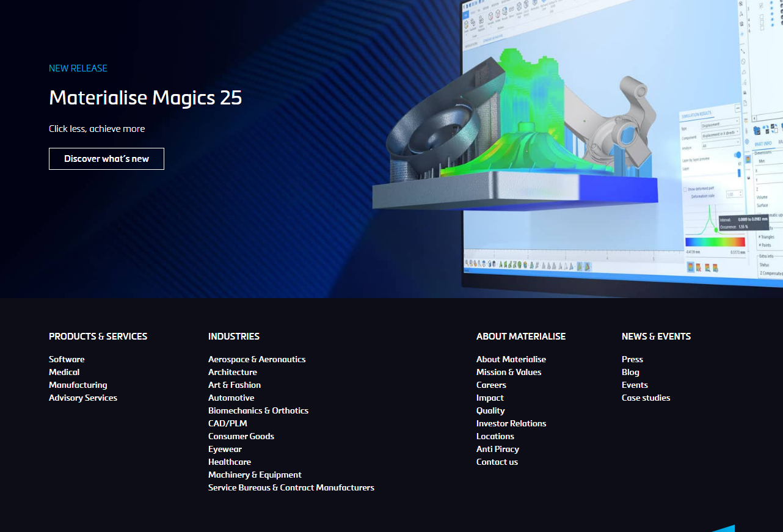The width and height of the screenshot is (783, 532).
Task: Open the Type dropdown showing Displacement
Action: [720, 124]
